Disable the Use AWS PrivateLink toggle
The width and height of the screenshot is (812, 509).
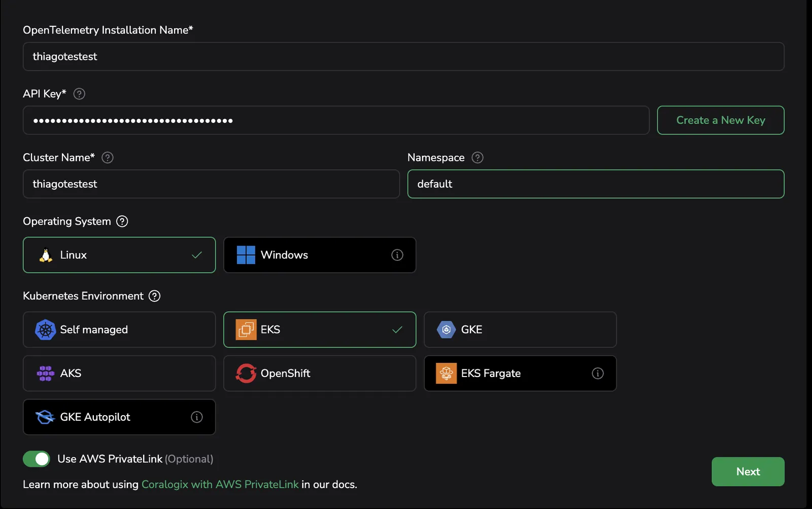37,459
